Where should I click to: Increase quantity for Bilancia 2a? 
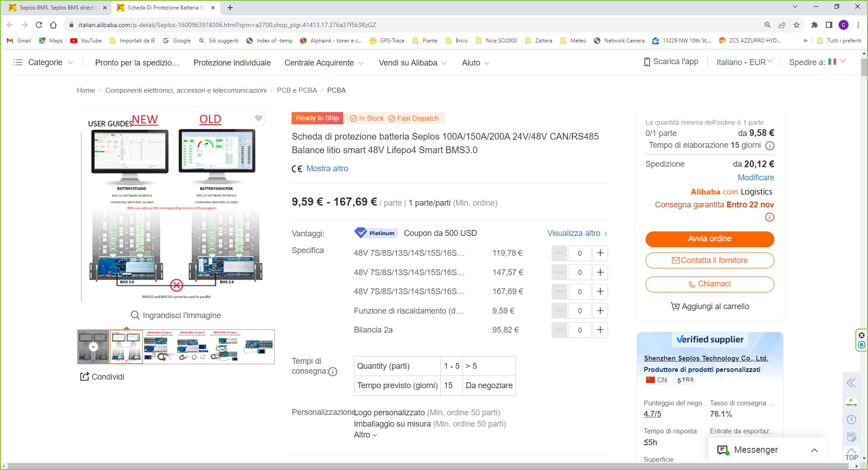click(600, 330)
